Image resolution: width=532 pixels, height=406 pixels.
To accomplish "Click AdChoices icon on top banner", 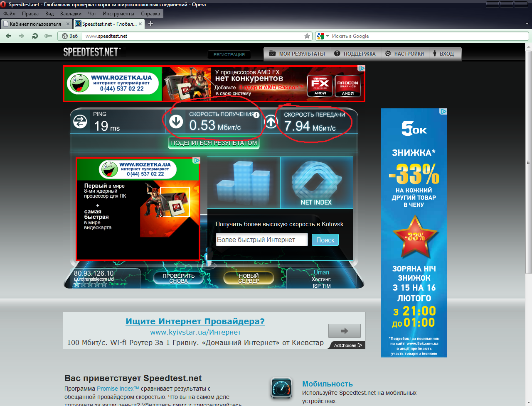I will (362, 68).
